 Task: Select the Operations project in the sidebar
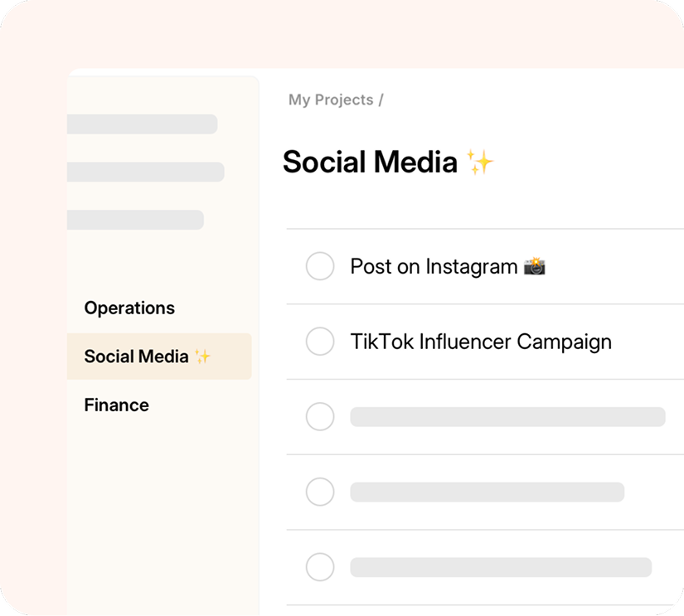pyautogui.click(x=129, y=308)
